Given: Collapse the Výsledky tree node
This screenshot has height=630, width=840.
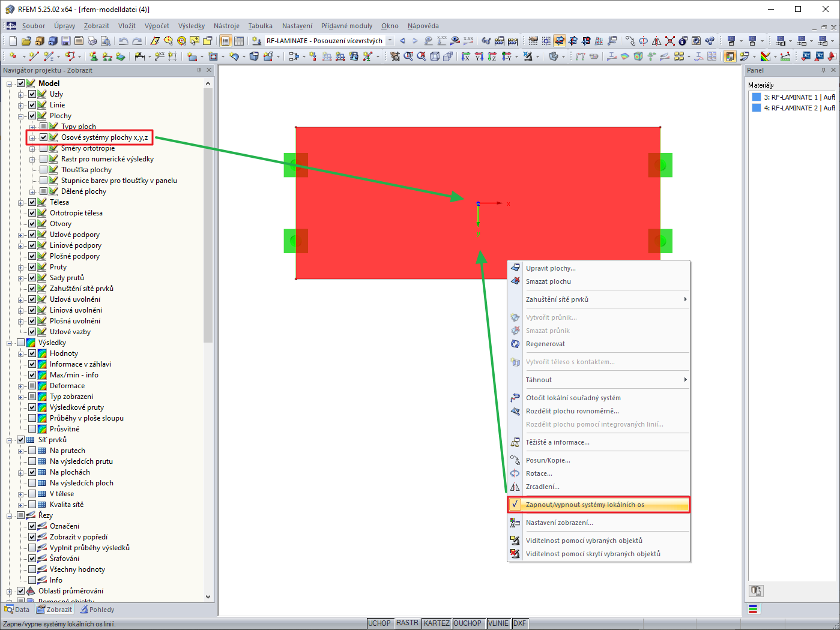Looking at the screenshot, I should pos(10,343).
